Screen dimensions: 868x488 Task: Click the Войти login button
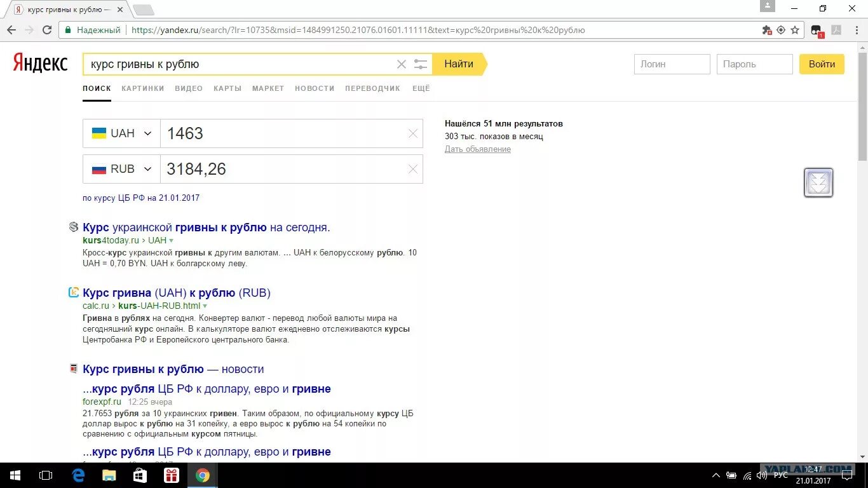[822, 64]
